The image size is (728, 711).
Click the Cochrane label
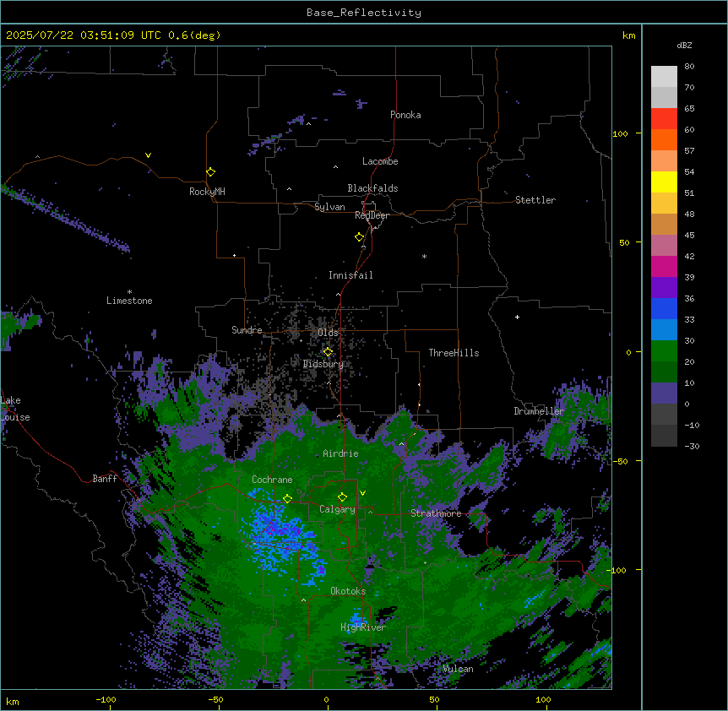[x=272, y=480]
